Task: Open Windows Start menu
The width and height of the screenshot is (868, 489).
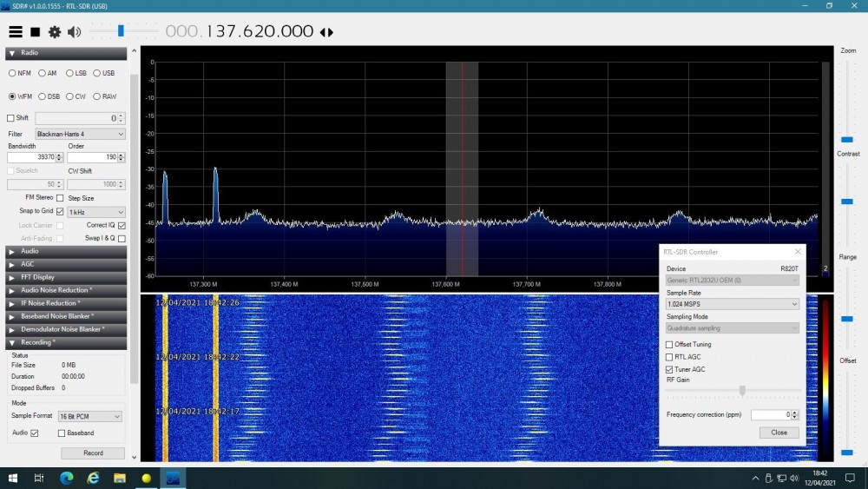Action: click(x=13, y=478)
